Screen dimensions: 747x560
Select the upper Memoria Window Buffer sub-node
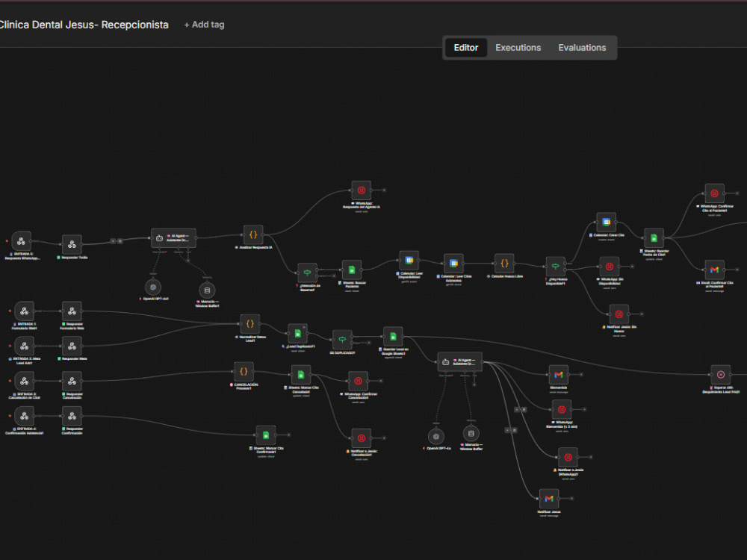point(207,290)
